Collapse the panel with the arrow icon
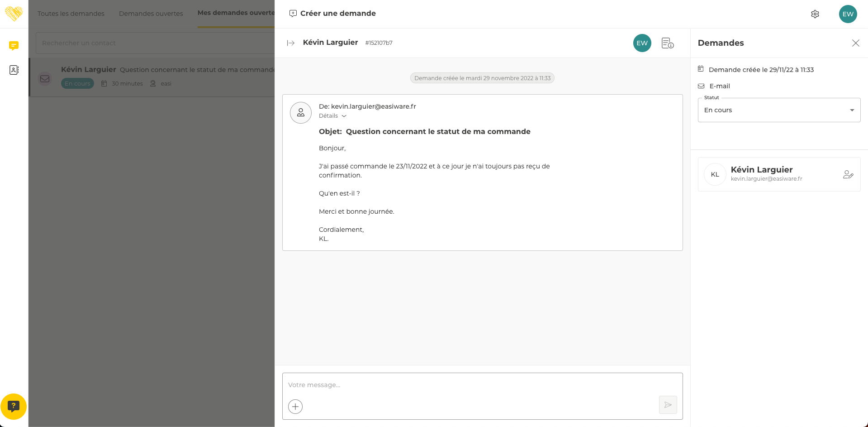 coord(291,43)
